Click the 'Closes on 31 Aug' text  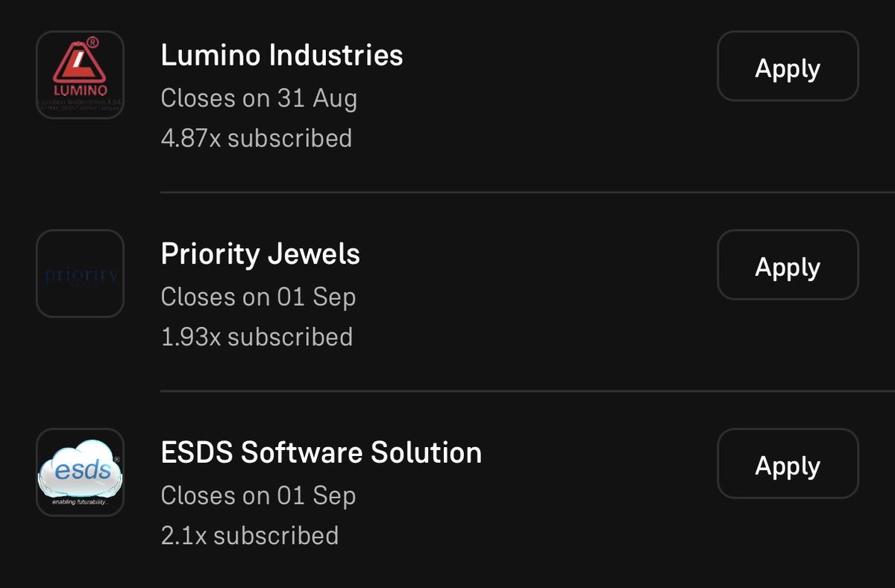pyautogui.click(x=259, y=98)
